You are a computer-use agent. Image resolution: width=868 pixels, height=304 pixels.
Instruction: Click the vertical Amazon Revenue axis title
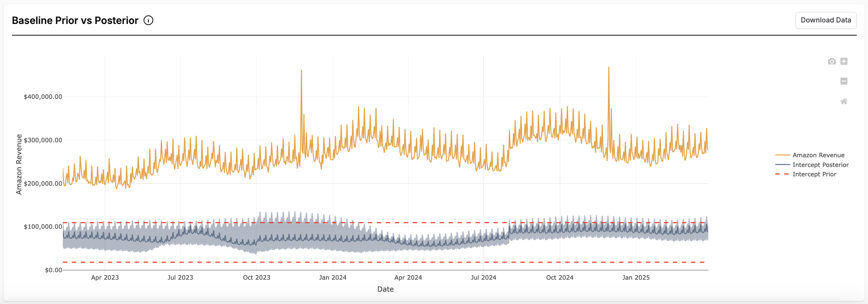pyautogui.click(x=19, y=164)
